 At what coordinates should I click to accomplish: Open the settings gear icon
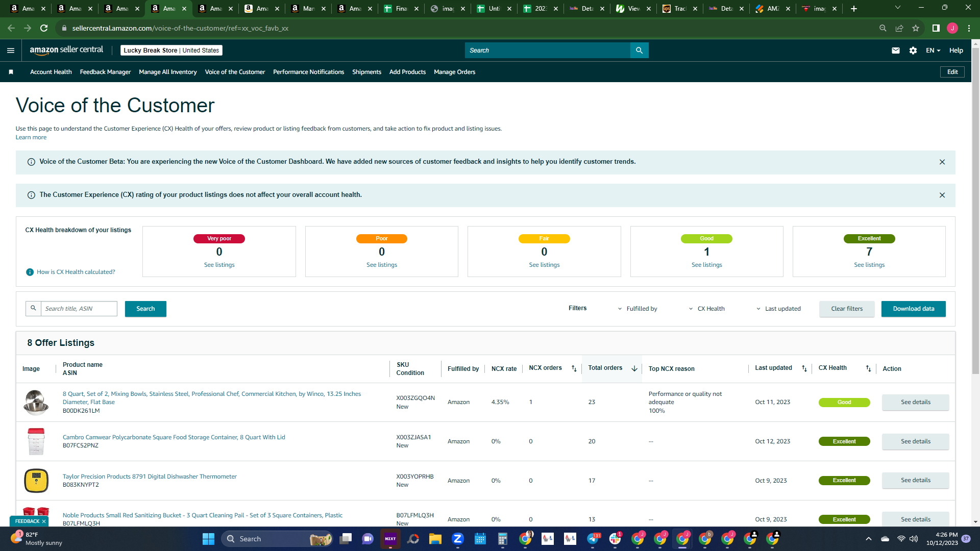[x=913, y=51]
